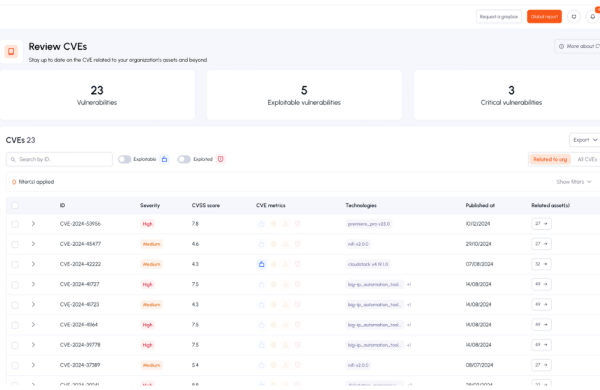Click the lock metric in the premiere_pro row
Image resolution: width=600 pixels, height=390 pixels.
[x=262, y=224]
